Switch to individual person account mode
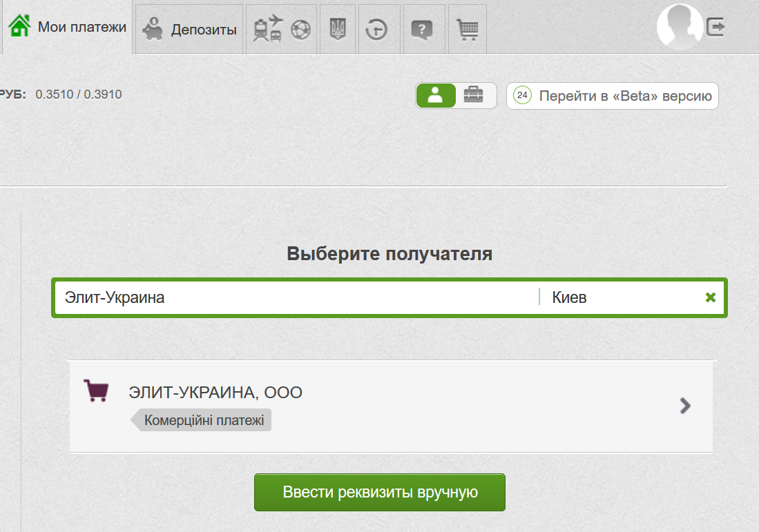 [x=436, y=96]
